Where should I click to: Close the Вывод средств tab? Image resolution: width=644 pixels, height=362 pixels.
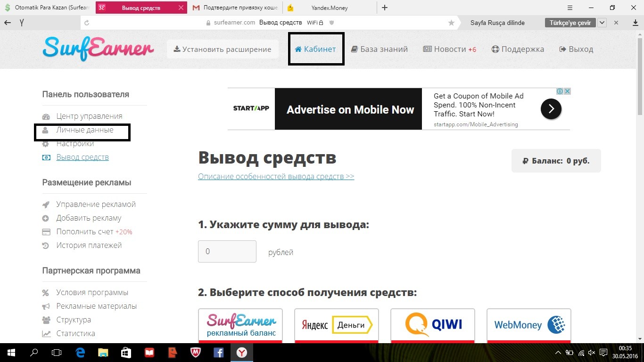pyautogui.click(x=182, y=8)
